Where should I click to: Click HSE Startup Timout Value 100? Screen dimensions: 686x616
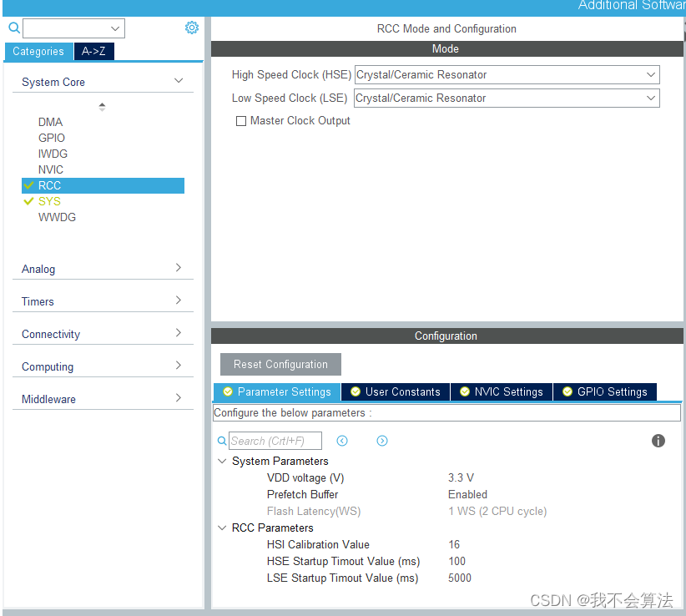456,561
